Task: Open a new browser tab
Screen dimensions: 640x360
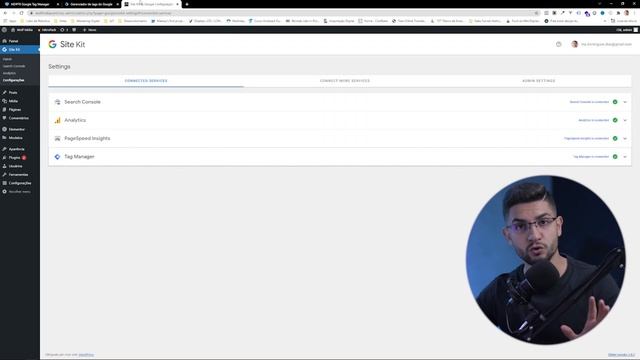Action: (187, 4)
